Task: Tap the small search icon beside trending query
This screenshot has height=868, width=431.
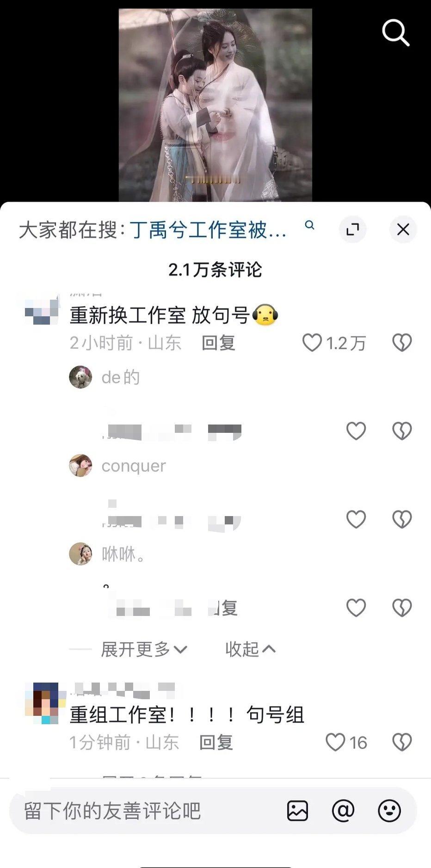Action: coord(310,225)
